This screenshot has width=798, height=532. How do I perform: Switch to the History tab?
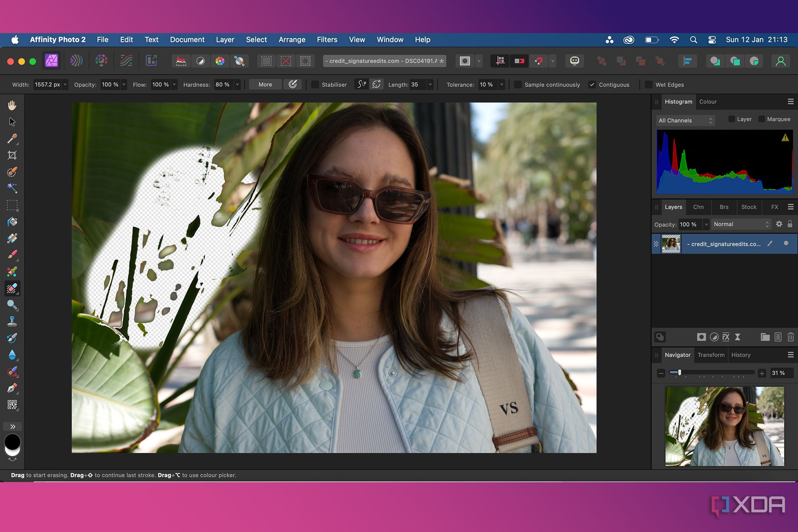pos(741,355)
